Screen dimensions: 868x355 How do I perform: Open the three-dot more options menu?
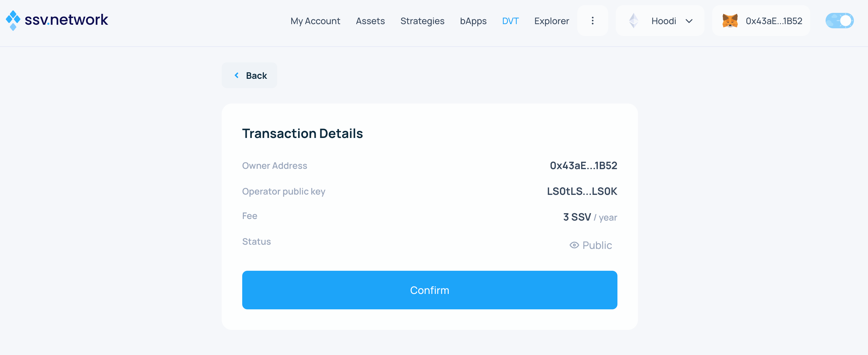[x=592, y=21]
